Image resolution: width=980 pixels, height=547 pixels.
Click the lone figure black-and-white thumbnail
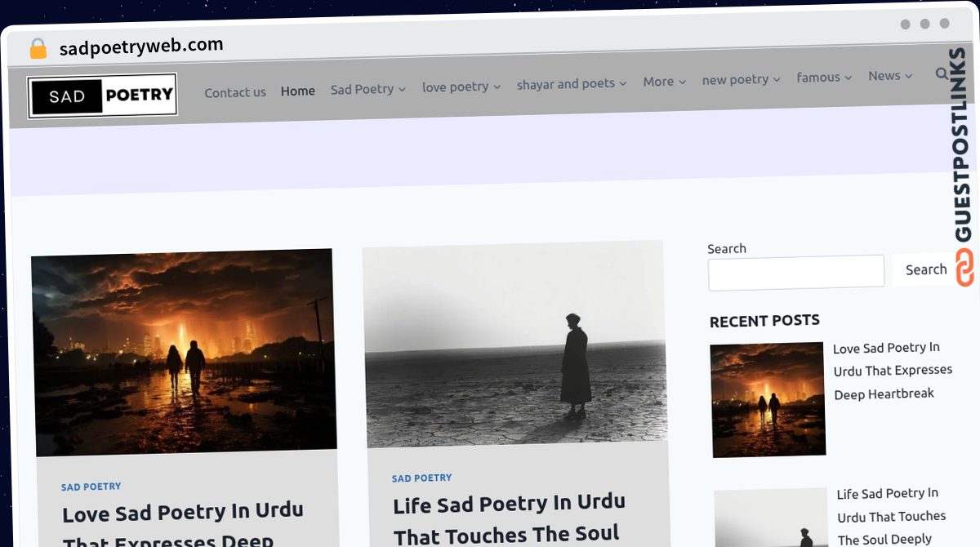pos(514,344)
